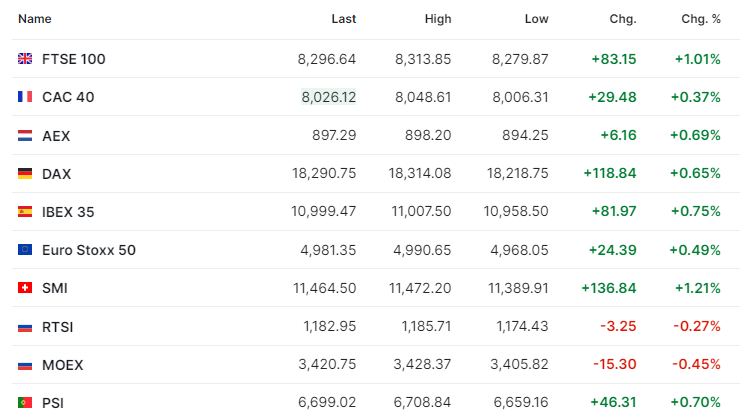This screenshot has width=740, height=414.
Task: Click SMI high value 11,472.20
Action: click(420, 288)
